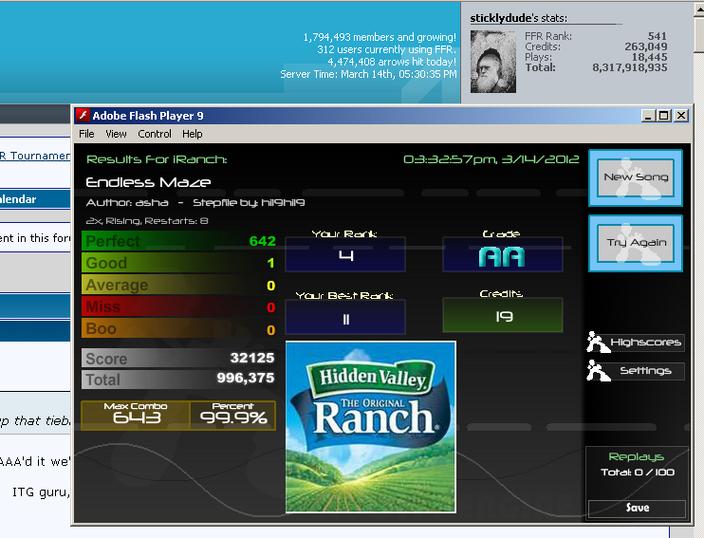Minimize the Flash Player window
Screen dimensions: 704x538
(647, 116)
